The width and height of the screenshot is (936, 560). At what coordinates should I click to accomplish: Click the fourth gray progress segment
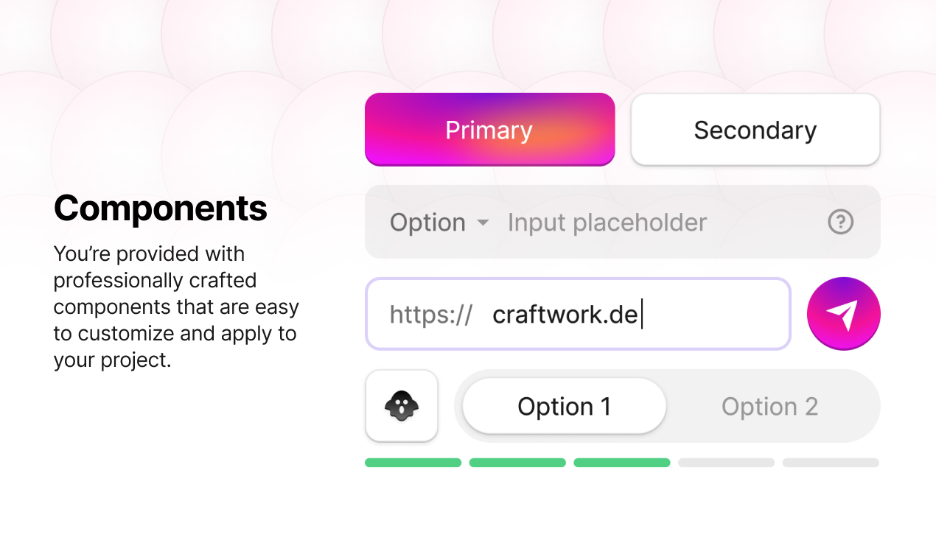tap(726, 463)
